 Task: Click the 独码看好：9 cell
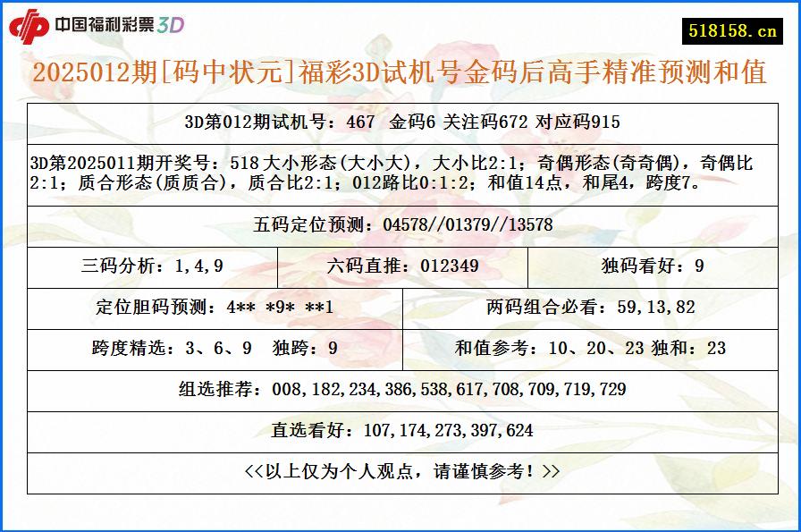click(x=653, y=265)
